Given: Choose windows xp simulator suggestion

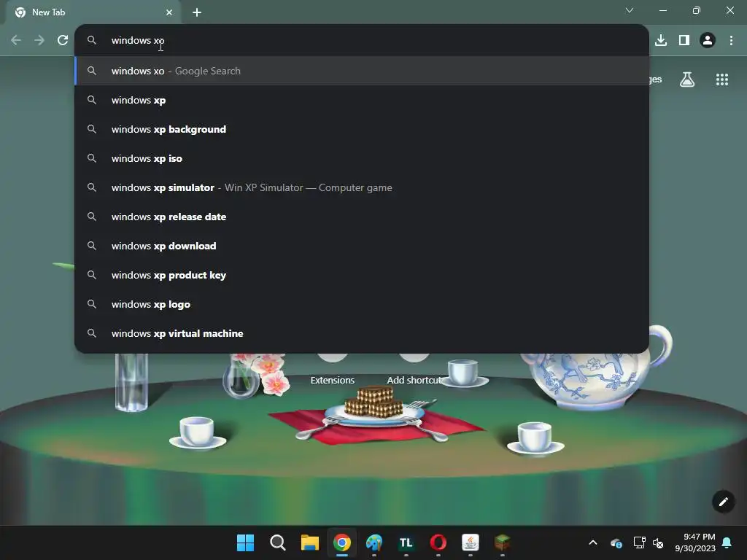Looking at the screenshot, I should click(x=362, y=187).
